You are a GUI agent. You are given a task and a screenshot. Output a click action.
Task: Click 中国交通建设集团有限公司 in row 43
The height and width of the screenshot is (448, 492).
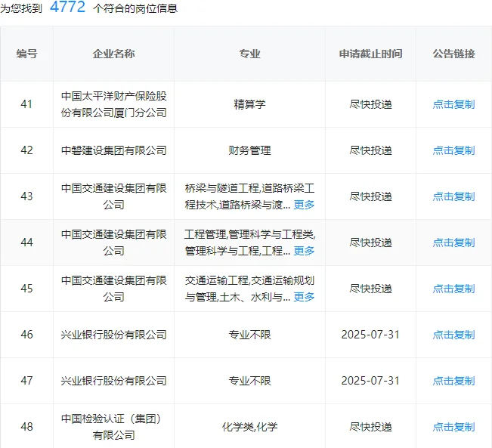point(113,196)
